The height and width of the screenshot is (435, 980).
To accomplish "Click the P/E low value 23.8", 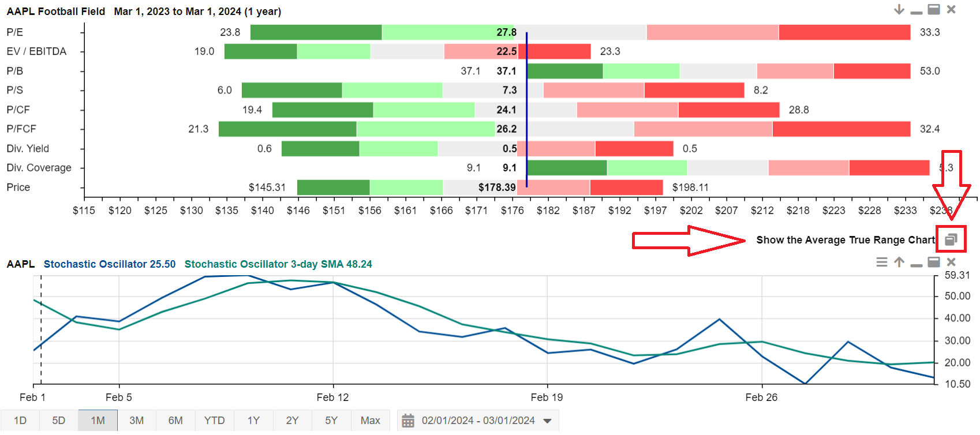I will pos(230,32).
